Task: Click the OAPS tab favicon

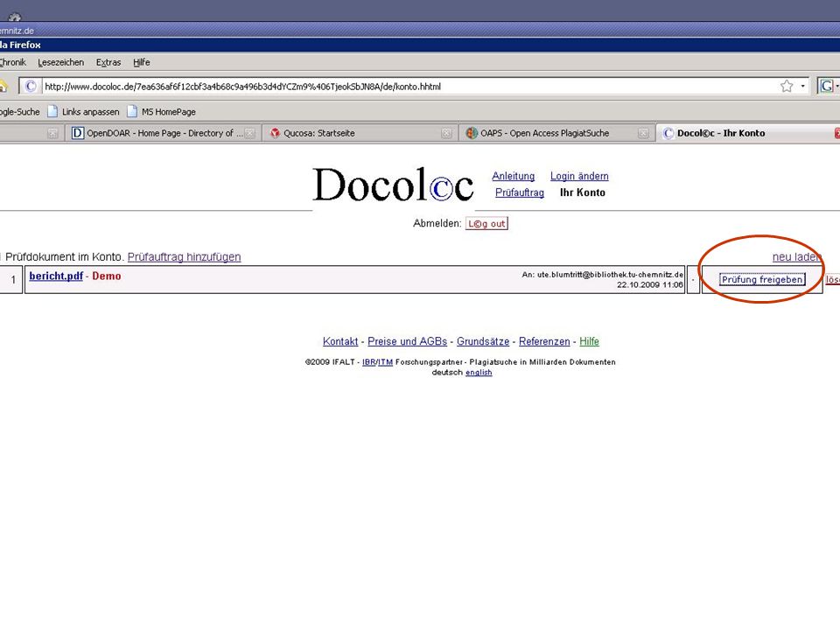Action: click(472, 133)
